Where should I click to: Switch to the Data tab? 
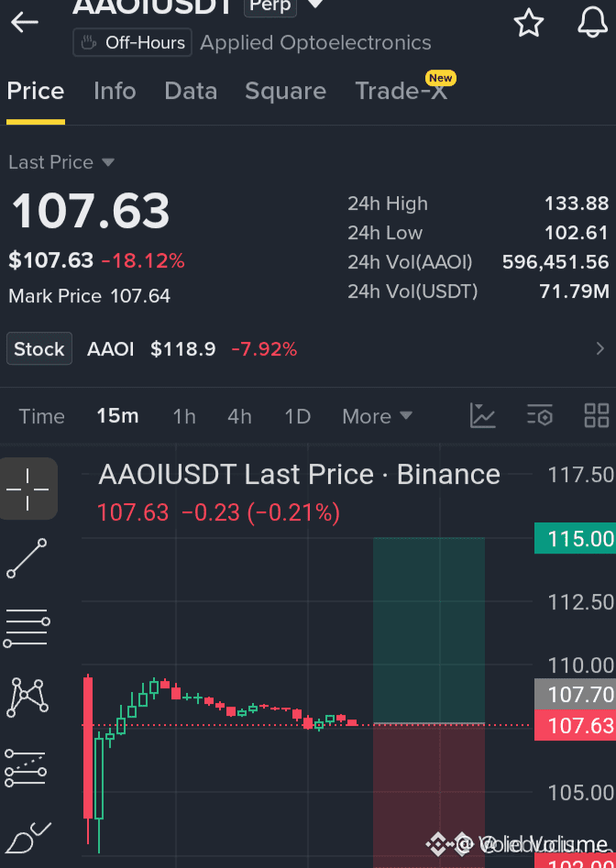point(191,92)
